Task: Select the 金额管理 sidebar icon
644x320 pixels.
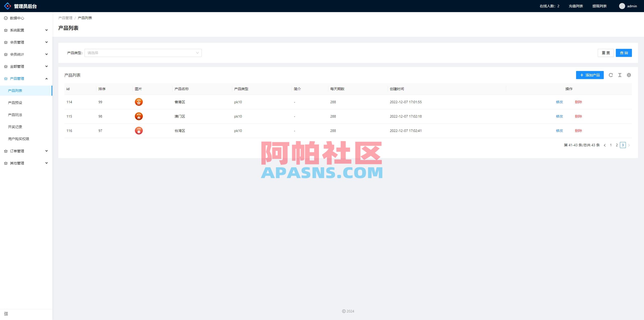Action: click(x=6, y=66)
